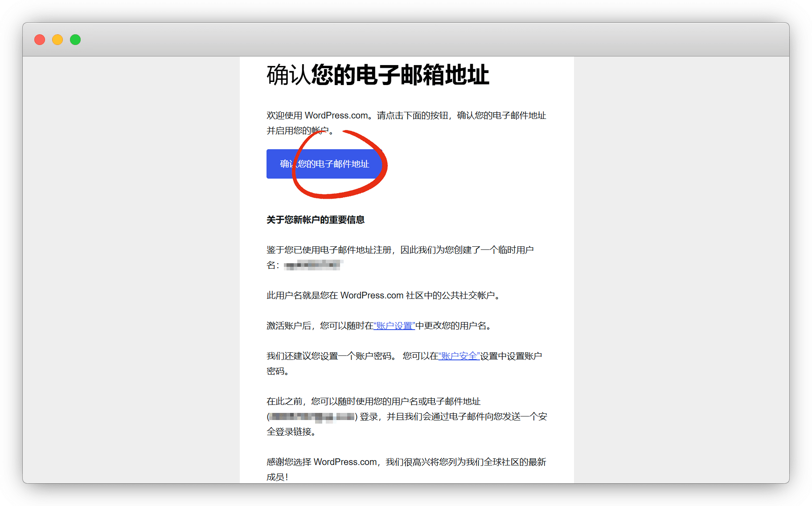Select the blurred temporary username after 名：
812x506 pixels.
(313, 265)
